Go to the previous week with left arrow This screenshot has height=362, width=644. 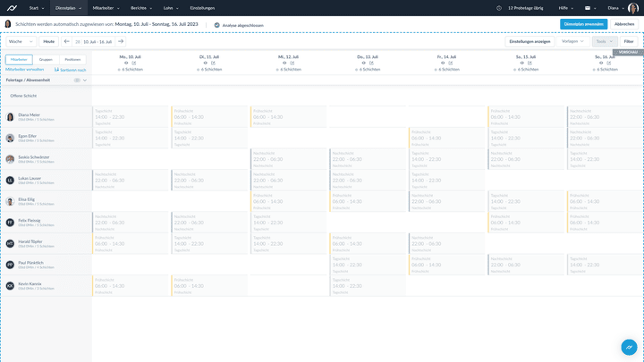tap(66, 41)
